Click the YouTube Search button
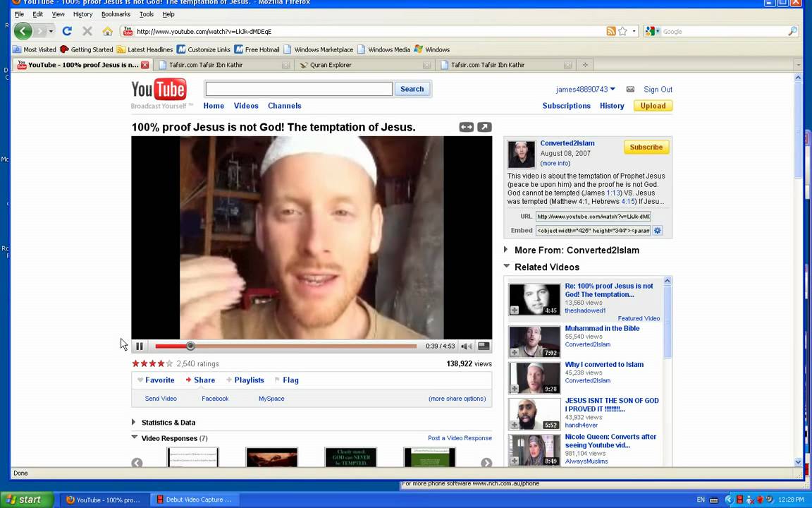Image resolution: width=812 pixels, height=508 pixels. click(x=412, y=89)
